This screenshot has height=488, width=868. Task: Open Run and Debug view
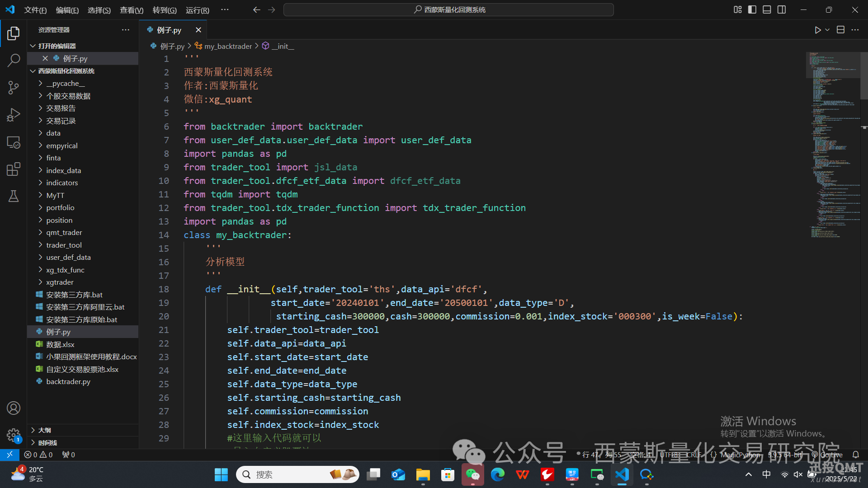(x=14, y=115)
